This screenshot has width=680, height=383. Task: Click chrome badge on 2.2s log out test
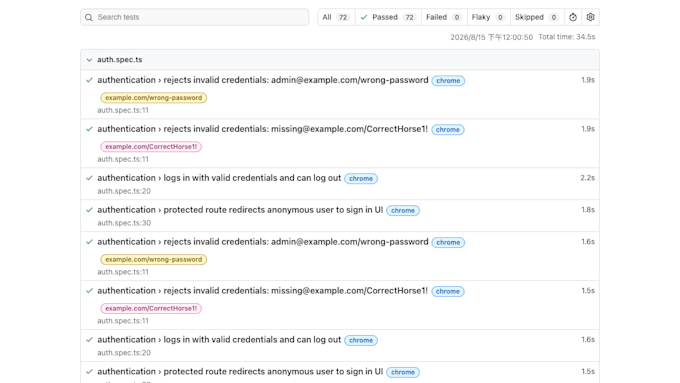(x=361, y=179)
